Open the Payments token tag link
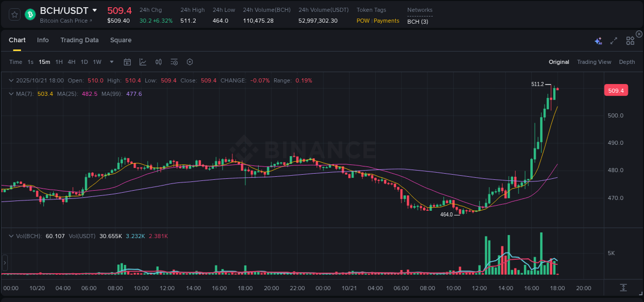This screenshot has height=302, width=644. [x=386, y=21]
